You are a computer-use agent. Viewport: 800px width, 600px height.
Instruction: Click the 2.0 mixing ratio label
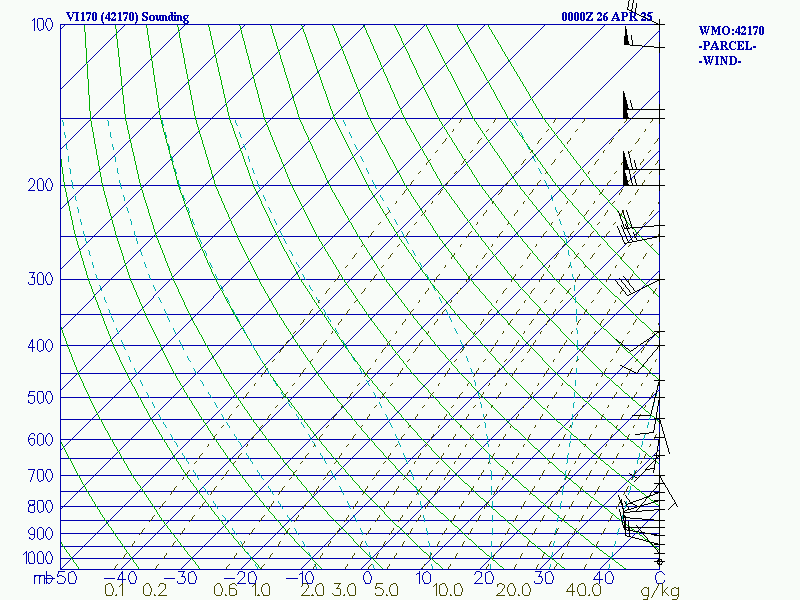pos(312,590)
